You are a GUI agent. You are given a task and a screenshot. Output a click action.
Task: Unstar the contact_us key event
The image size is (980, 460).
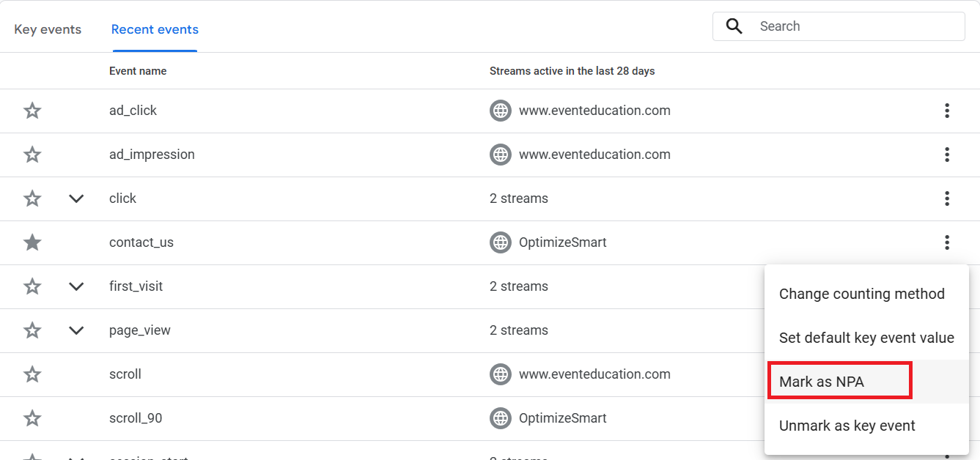[32, 242]
